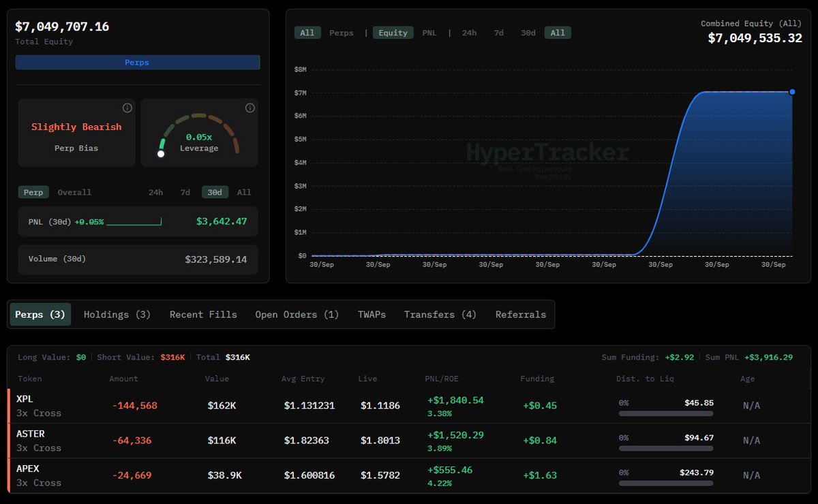Click ASTER liquidation distance bar
This screenshot has height=504, width=818.
pyautogui.click(x=666, y=448)
